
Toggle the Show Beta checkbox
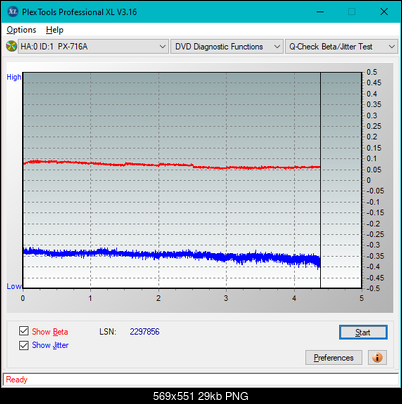click(x=24, y=331)
